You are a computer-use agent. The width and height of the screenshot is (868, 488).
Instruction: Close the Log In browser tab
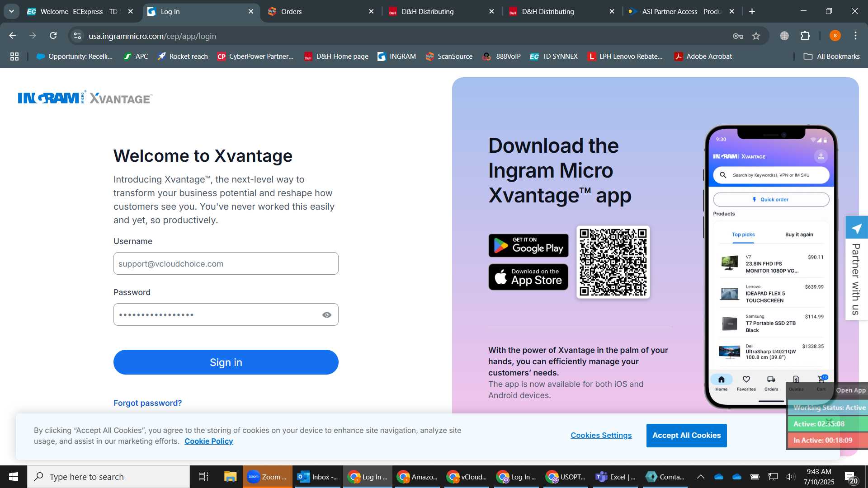[251, 11]
